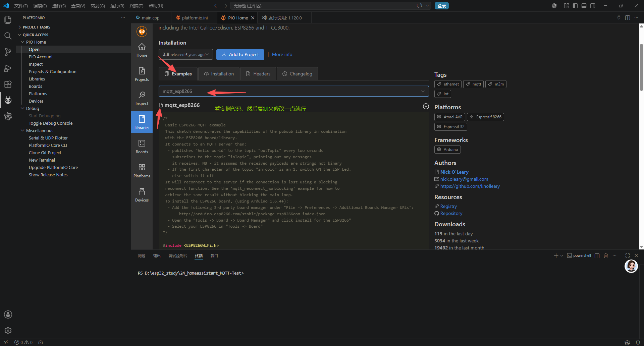Viewport: 644px width, 346px height.
Task: Open Accounts icon in activity bar
Action: point(8,314)
